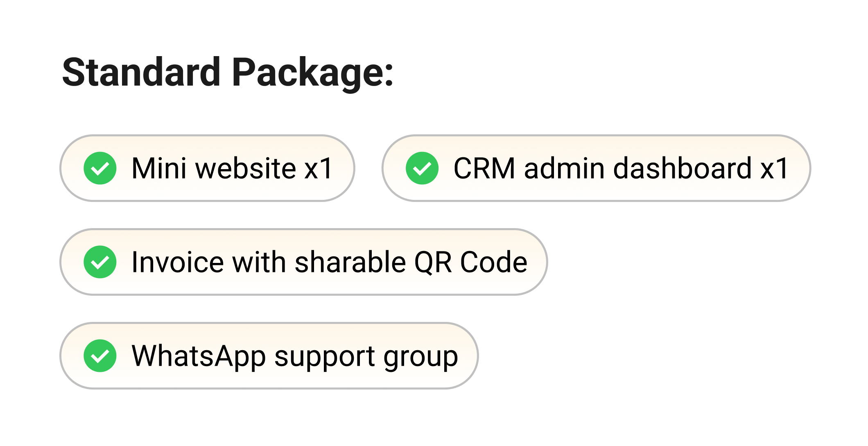
Task: Select the CRM admin dashboard x1 pill
Action: pos(596,168)
